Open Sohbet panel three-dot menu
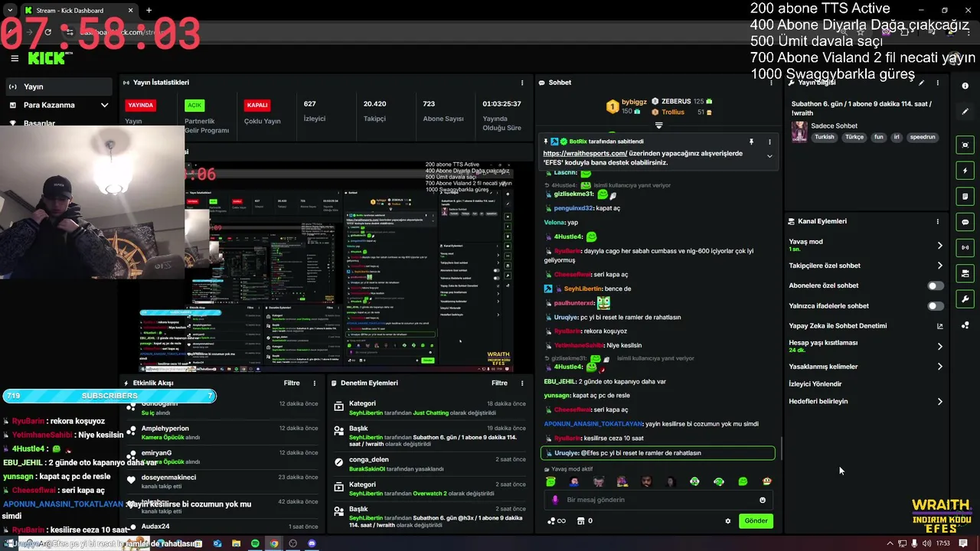980x551 pixels. [771, 83]
